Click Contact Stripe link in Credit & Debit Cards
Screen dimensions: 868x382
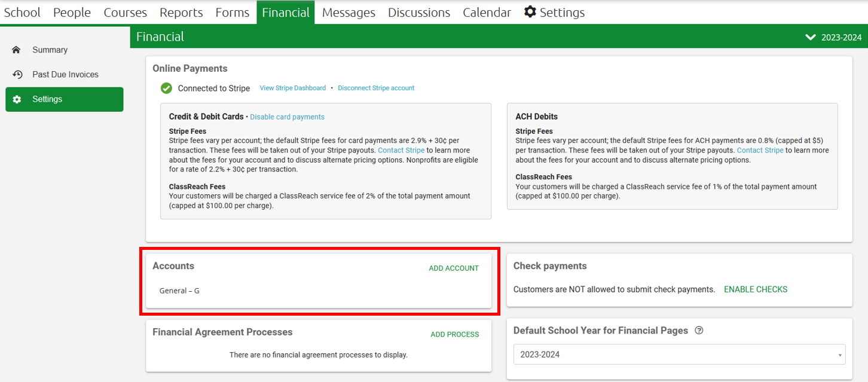coord(401,150)
